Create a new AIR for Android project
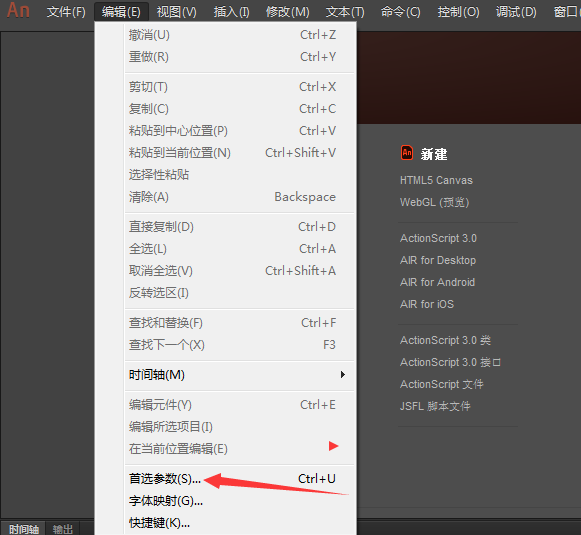 pos(437,282)
